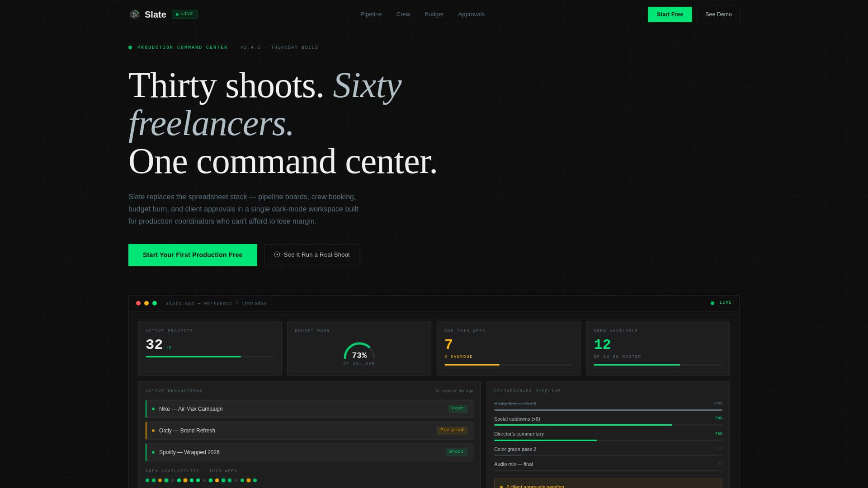This screenshot has width=868, height=488.
Task: Click the red window dot in mockup titlebar
Action: pos(138,303)
